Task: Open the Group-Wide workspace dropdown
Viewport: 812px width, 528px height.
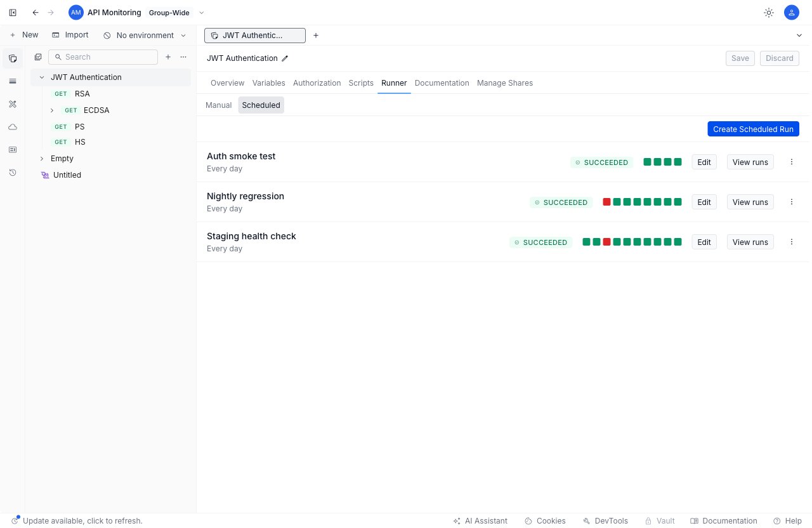Action: [x=176, y=13]
